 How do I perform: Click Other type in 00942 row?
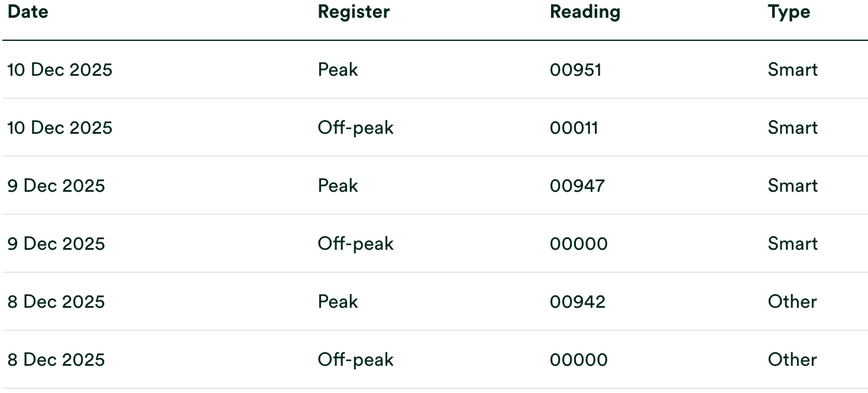tap(792, 302)
